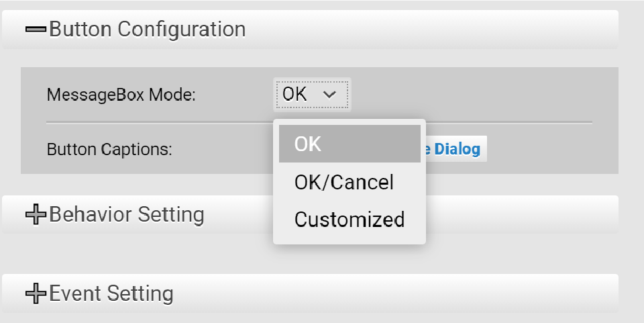This screenshot has height=323, width=644.
Task: Pick the Customized mode option
Action: (x=350, y=220)
